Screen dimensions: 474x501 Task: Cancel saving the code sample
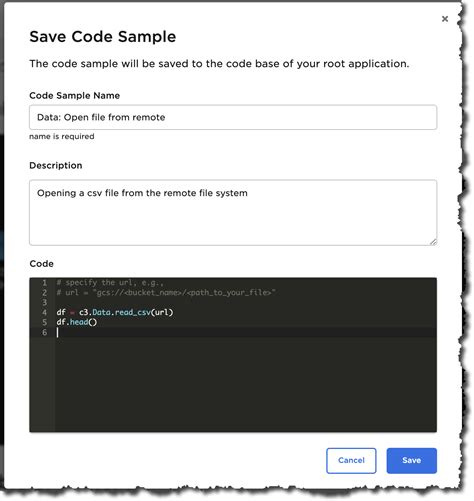click(351, 460)
